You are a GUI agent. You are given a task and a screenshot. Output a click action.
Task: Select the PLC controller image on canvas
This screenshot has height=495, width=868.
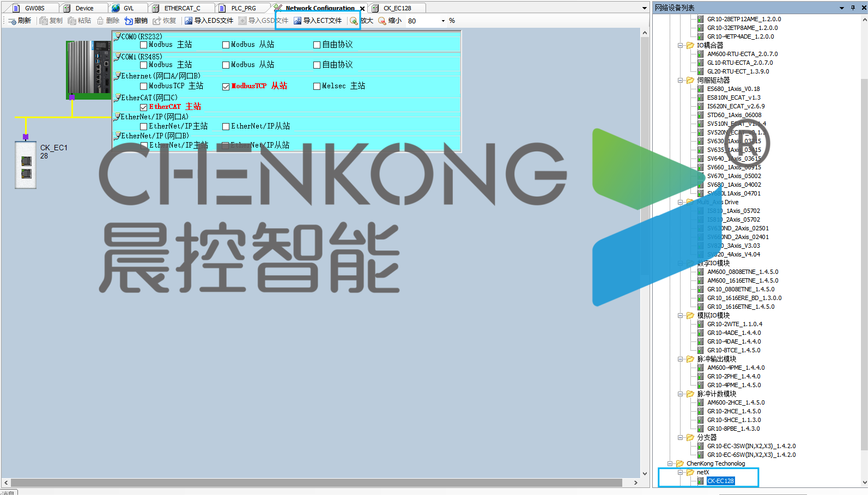coord(88,70)
